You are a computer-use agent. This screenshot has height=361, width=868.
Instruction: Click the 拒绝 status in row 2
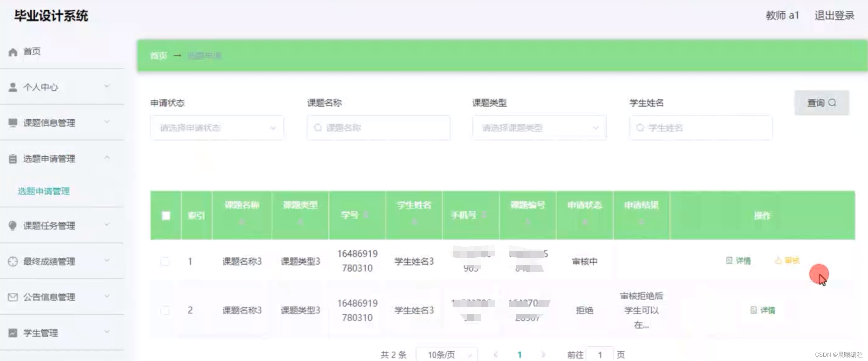[585, 310]
